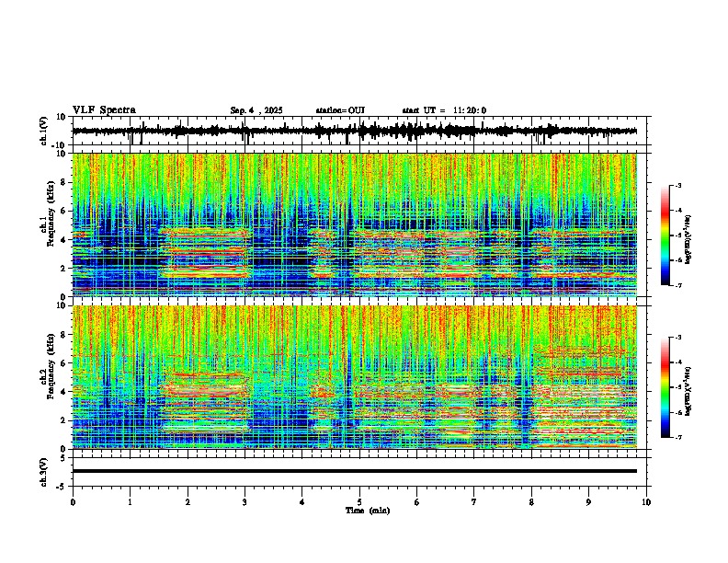Click the "ch.1(V)" waveform axis label
This screenshot has width=728, height=563.
[45, 131]
